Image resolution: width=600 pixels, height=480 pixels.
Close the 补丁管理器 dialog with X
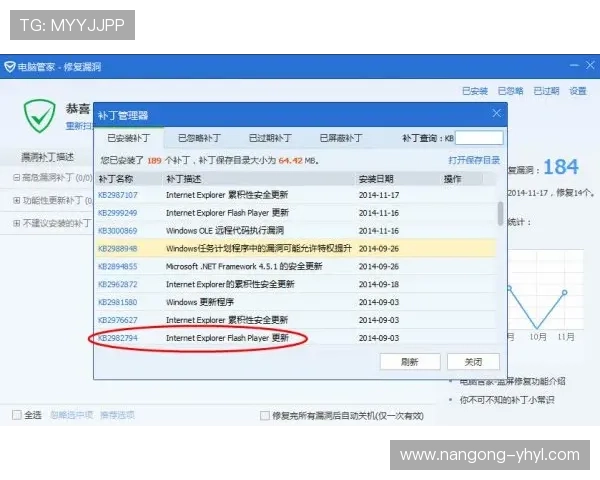point(496,113)
